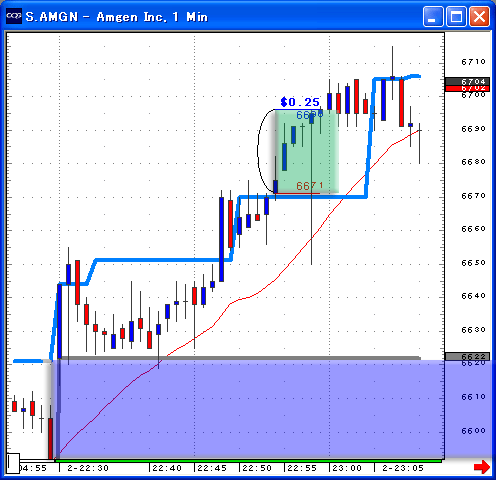Click the 6610 price scale label
The image size is (496, 480).
[473, 397]
